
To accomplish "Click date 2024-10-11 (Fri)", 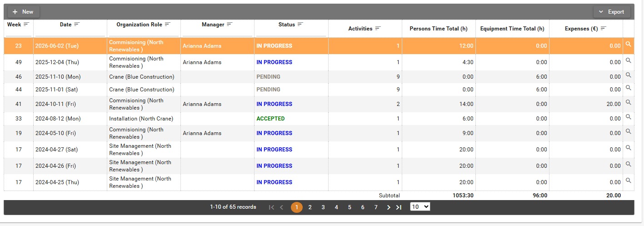I will click(55, 104).
